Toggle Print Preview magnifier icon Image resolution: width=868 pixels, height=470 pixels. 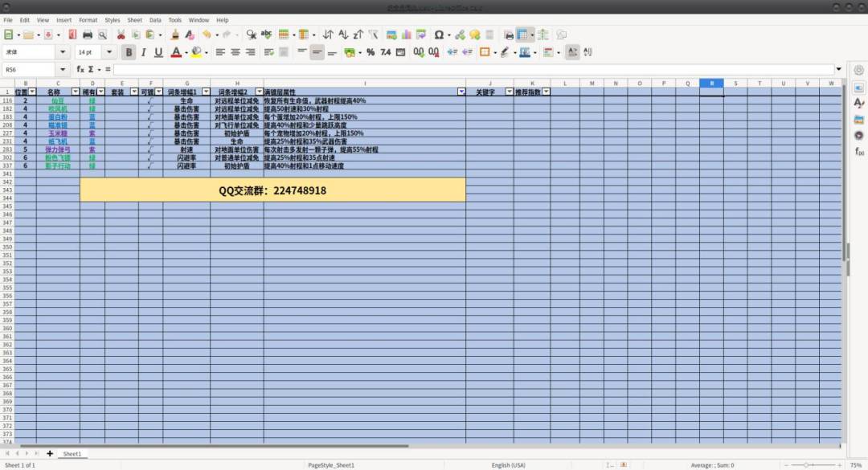[x=102, y=35]
